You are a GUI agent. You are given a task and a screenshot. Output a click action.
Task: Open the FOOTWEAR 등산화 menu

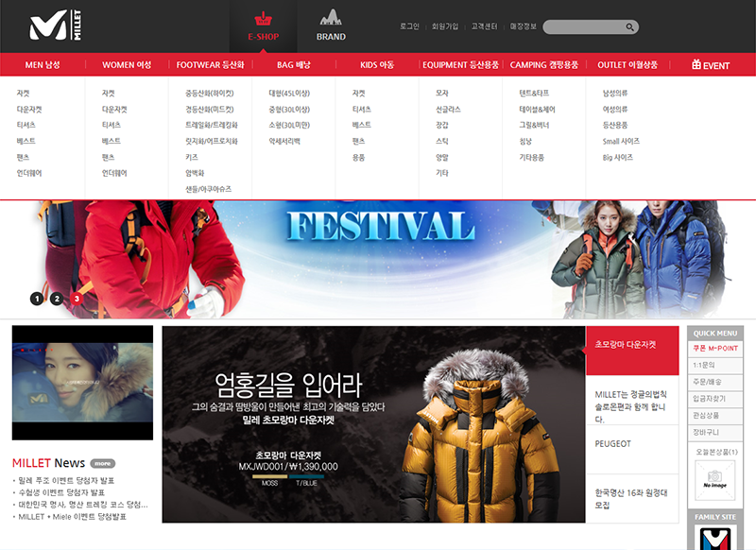click(210, 64)
